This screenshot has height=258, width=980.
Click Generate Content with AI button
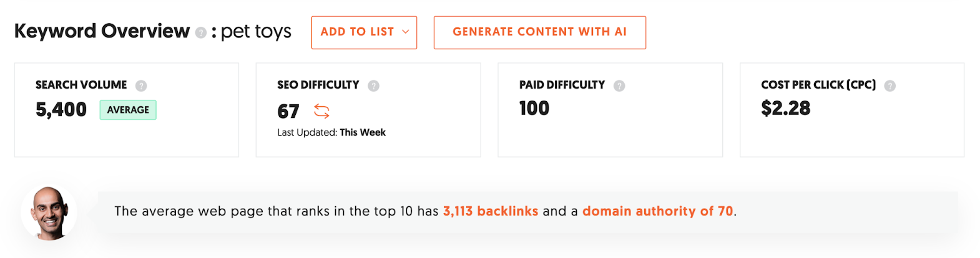pyautogui.click(x=540, y=32)
